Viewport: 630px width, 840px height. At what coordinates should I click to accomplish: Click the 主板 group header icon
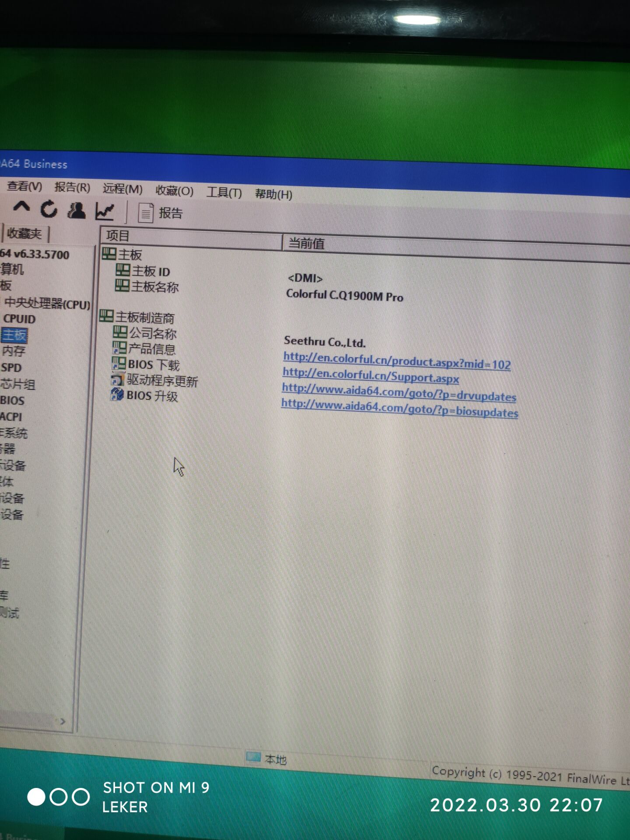(x=109, y=254)
